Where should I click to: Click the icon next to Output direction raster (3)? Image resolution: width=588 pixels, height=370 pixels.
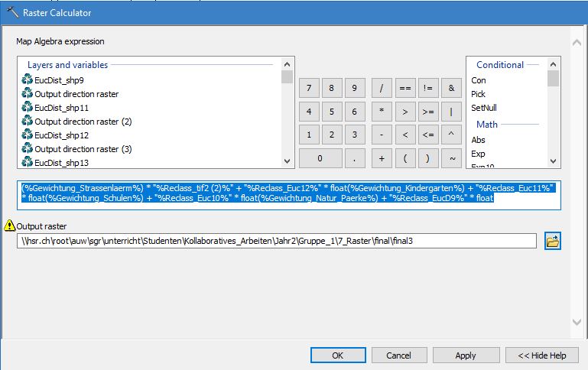[x=28, y=149]
